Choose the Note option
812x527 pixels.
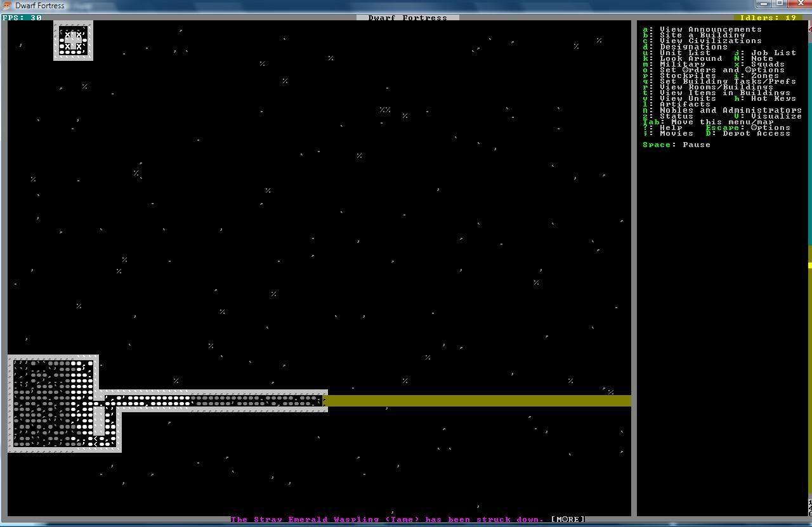coord(754,58)
